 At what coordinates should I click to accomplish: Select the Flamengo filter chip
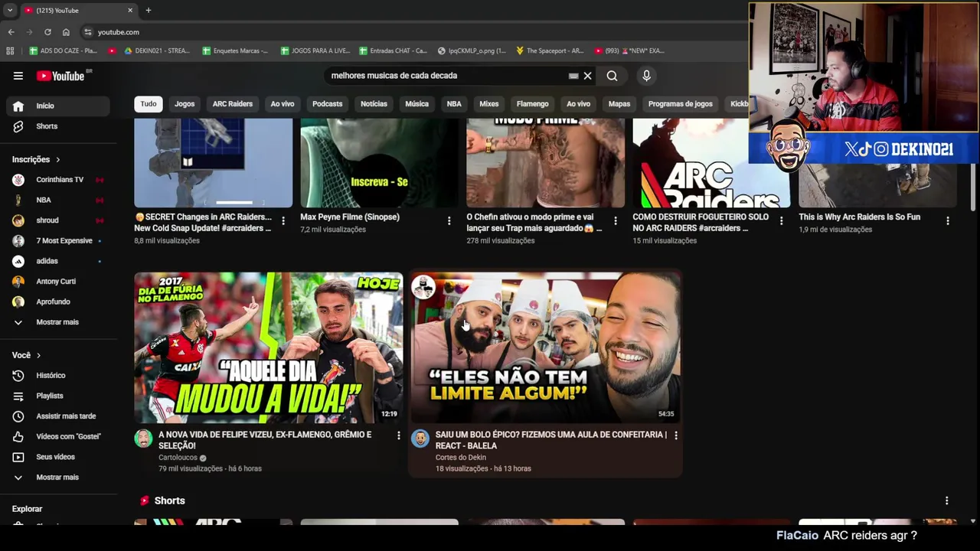tap(532, 104)
